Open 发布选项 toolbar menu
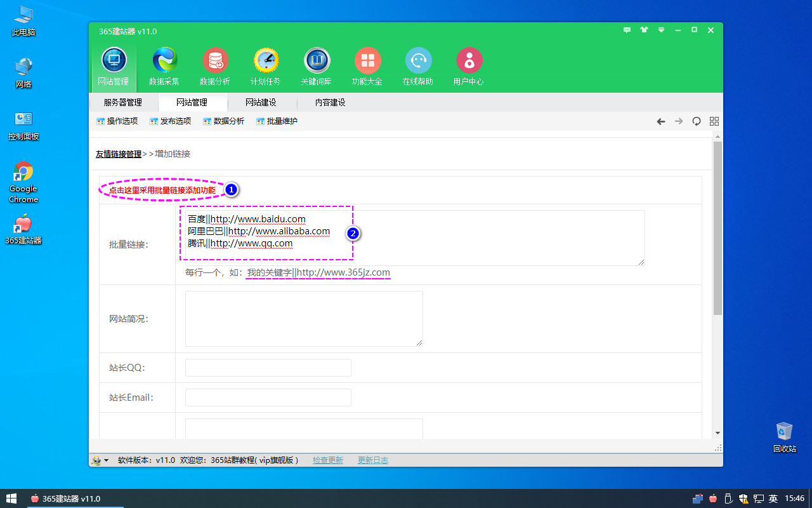812x508 pixels. tap(170, 121)
